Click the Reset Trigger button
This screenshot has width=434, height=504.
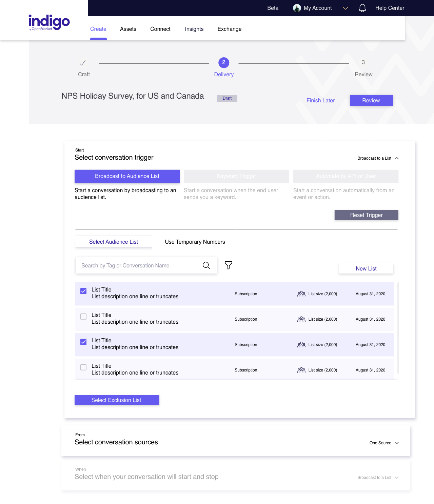pos(367,215)
